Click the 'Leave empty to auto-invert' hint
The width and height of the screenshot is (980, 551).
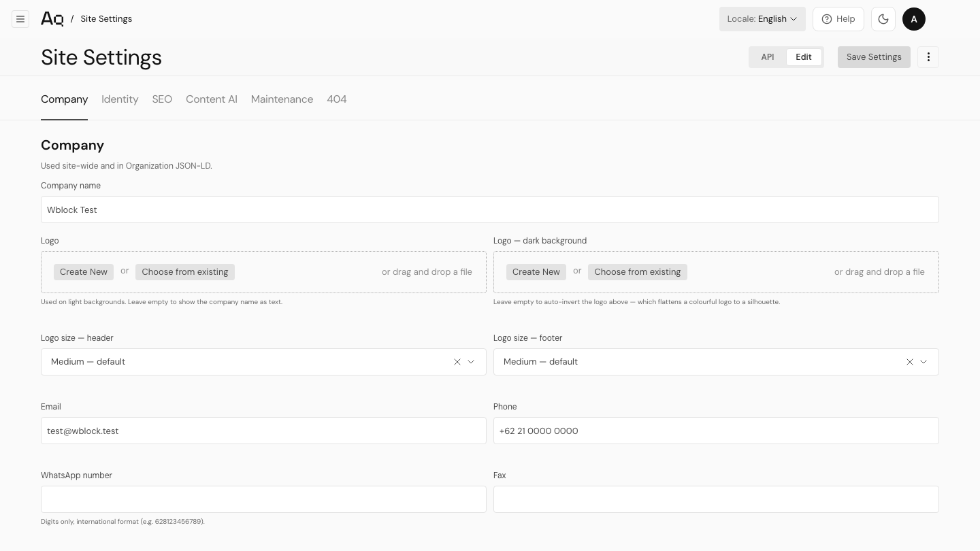click(x=636, y=302)
